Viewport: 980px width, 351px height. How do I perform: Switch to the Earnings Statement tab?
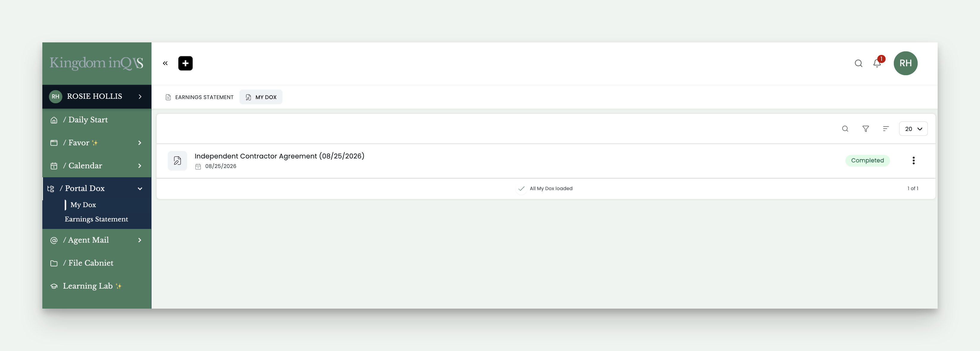point(199,97)
